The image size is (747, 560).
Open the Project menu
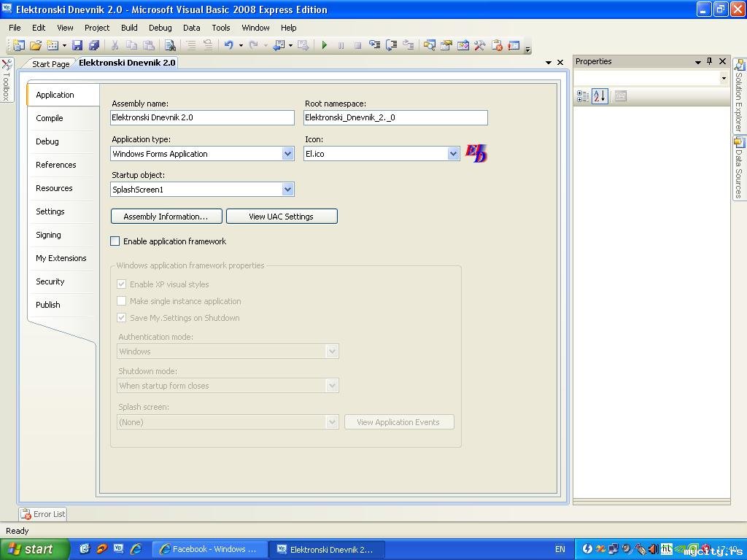pyautogui.click(x=97, y=28)
